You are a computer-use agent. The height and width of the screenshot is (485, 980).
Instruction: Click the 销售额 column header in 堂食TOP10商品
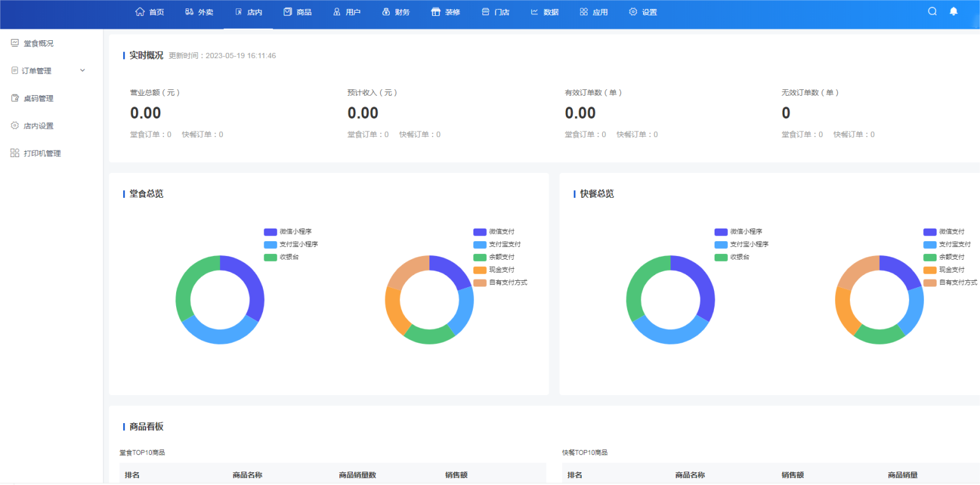click(455, 475)
